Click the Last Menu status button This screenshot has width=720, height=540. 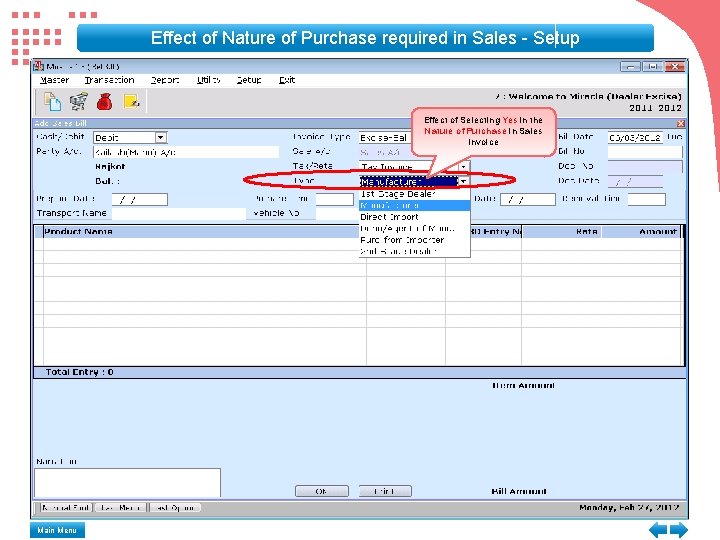[121, 508]
